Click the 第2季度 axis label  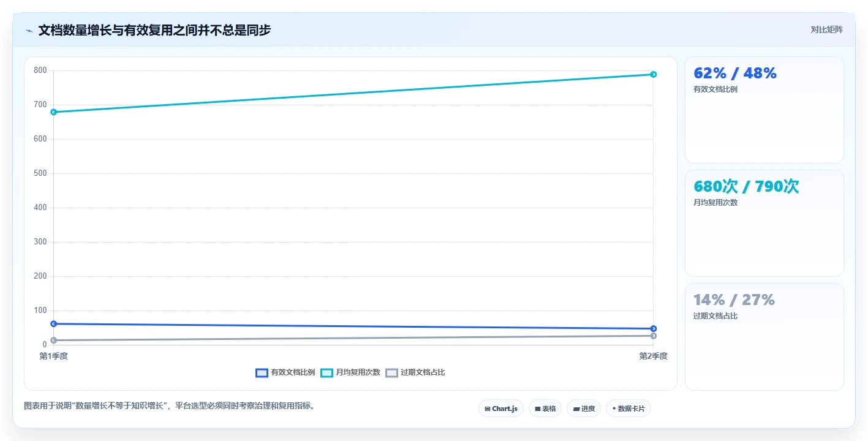tap(654, 356)
